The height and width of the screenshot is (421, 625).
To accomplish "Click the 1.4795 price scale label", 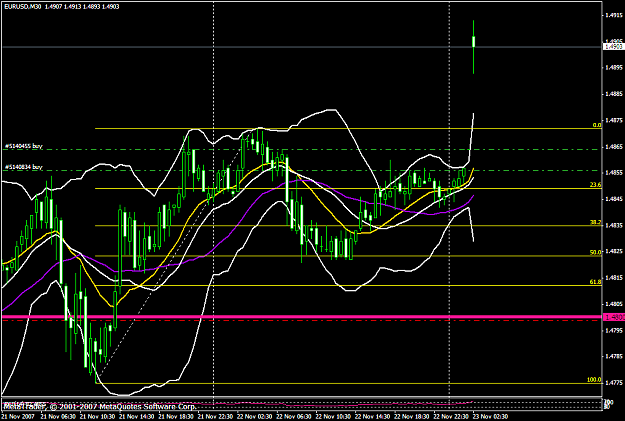I will [x=614, y=331].
